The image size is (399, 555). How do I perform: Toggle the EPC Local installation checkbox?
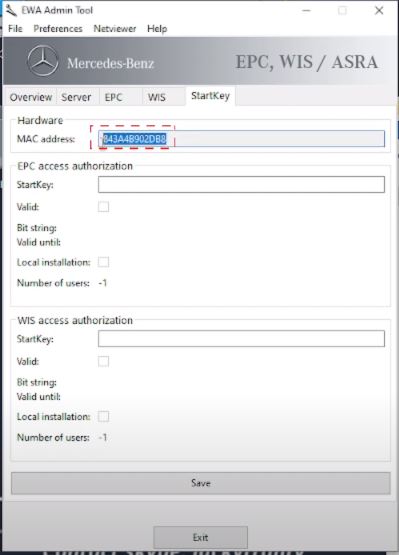pyautogui.click(x=103, y=262)
